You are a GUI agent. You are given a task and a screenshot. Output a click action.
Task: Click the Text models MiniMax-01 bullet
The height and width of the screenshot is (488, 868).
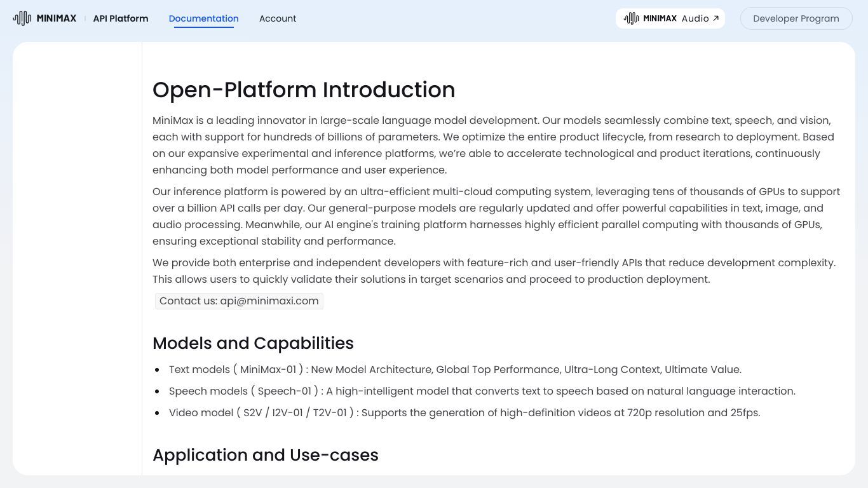[455, 370]
